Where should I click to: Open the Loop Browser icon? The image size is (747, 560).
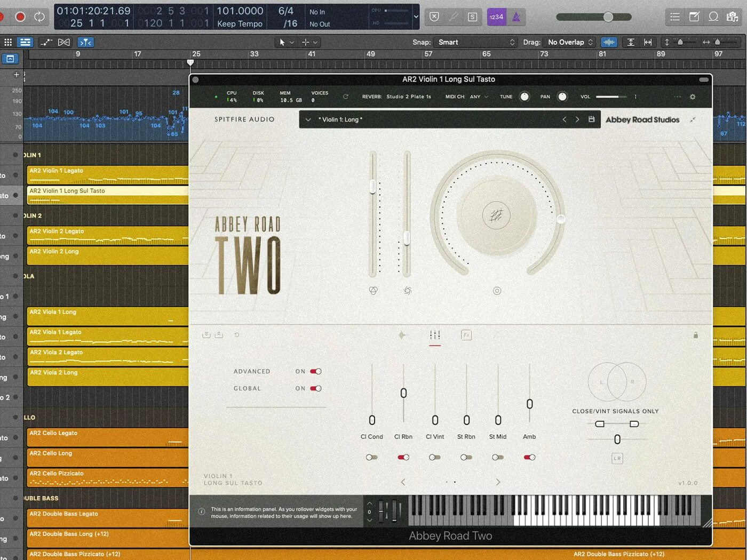(x=713, y=17)
